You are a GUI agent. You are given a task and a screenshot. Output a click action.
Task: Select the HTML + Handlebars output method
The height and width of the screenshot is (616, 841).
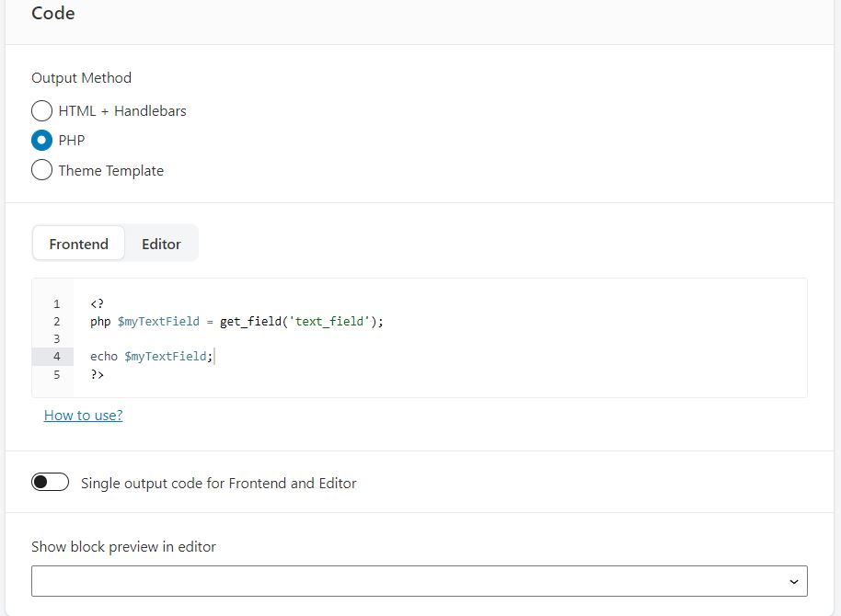[x=41, y=111]
